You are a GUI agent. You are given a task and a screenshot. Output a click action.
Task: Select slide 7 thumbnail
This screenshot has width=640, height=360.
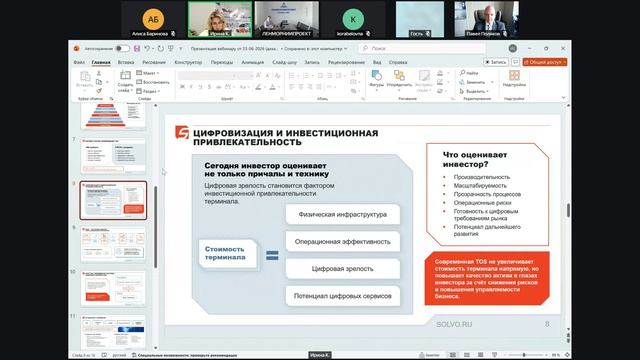(113, 156)
